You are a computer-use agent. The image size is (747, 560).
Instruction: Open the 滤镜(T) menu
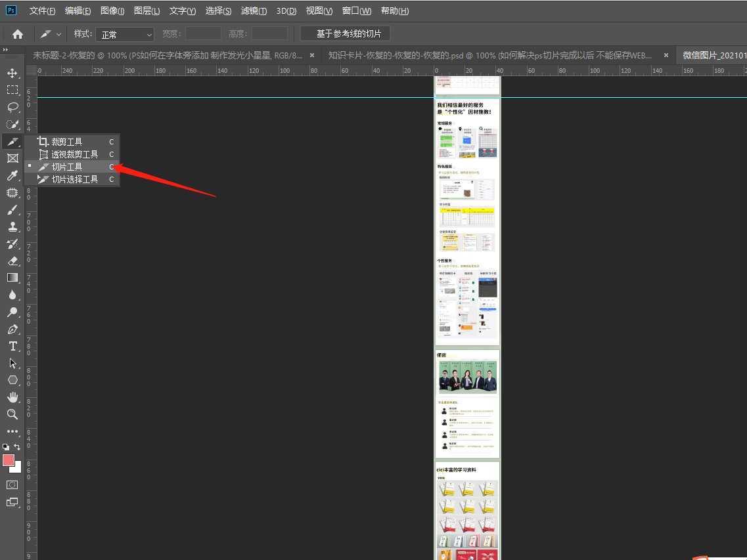tap(254, 11)
